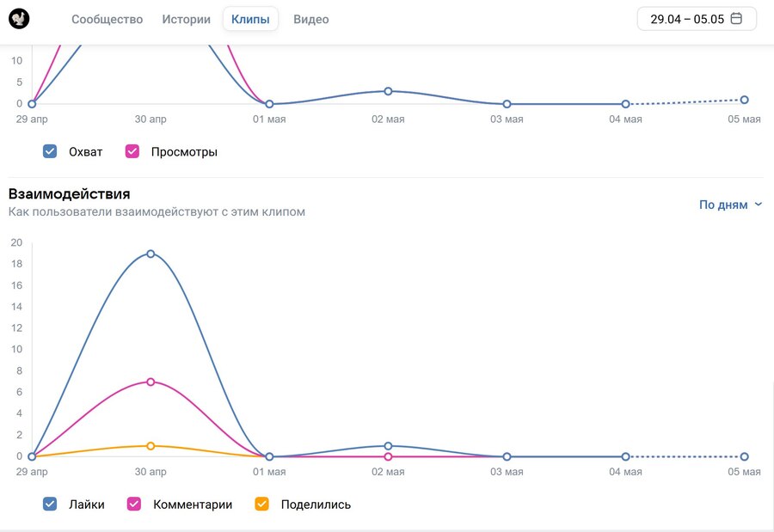Open the Сообщество tab

point(107,19)
